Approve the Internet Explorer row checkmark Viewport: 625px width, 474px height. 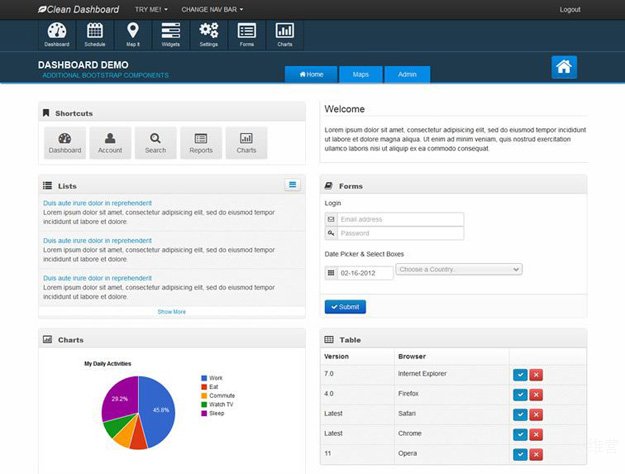click(520, 375)
